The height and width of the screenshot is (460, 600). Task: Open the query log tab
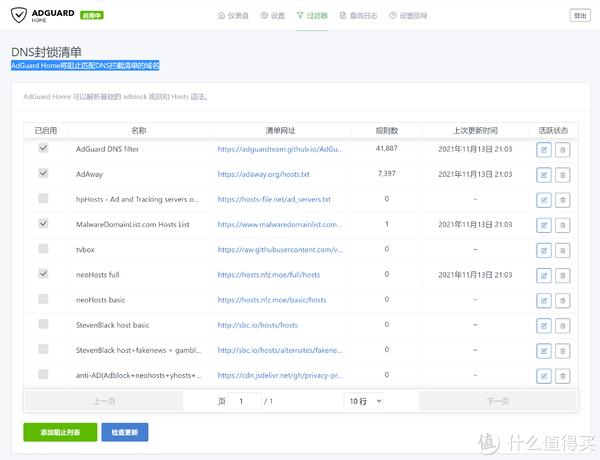359,16
